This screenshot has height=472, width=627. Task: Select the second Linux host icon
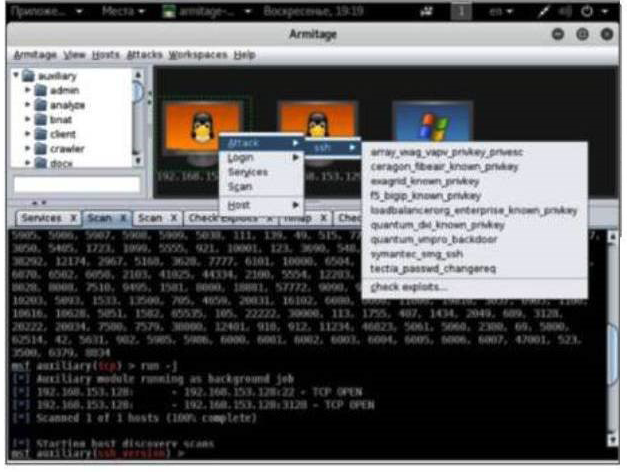(317, 120)
